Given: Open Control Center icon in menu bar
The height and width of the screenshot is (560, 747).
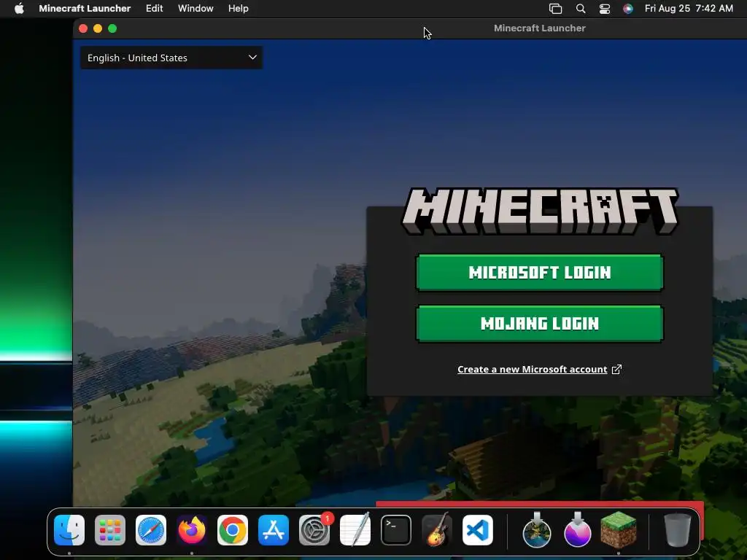Looking at the screenshot, I should point(605,9).
